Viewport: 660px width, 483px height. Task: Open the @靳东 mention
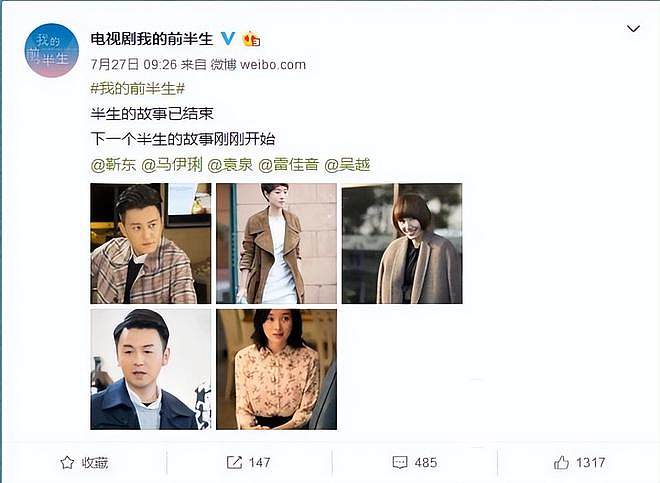113,165
